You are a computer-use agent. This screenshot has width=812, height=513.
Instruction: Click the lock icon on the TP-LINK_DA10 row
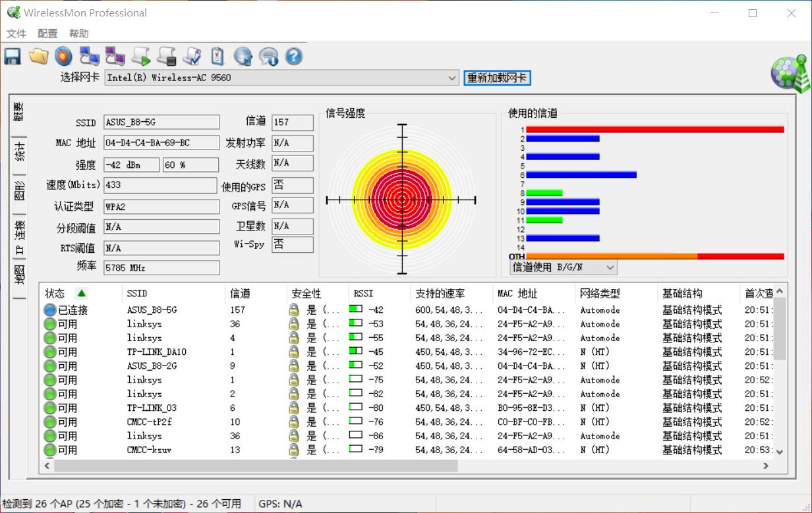pyautogui.click(x=293, y=352)
